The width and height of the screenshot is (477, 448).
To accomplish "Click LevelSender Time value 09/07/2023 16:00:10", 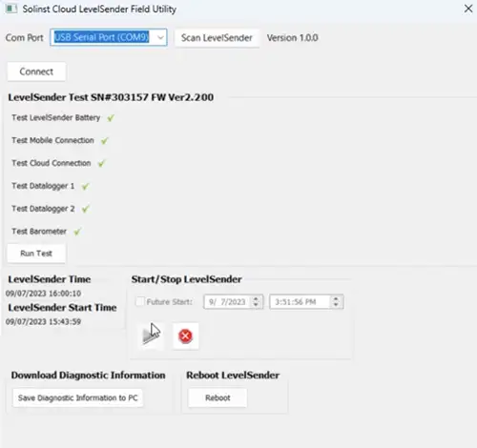I will [43, 294].
